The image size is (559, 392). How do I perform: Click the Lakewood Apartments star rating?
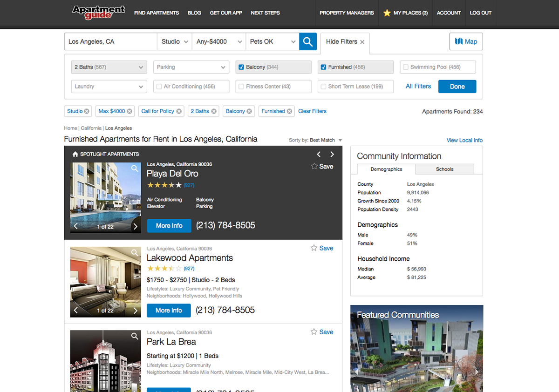164,269
